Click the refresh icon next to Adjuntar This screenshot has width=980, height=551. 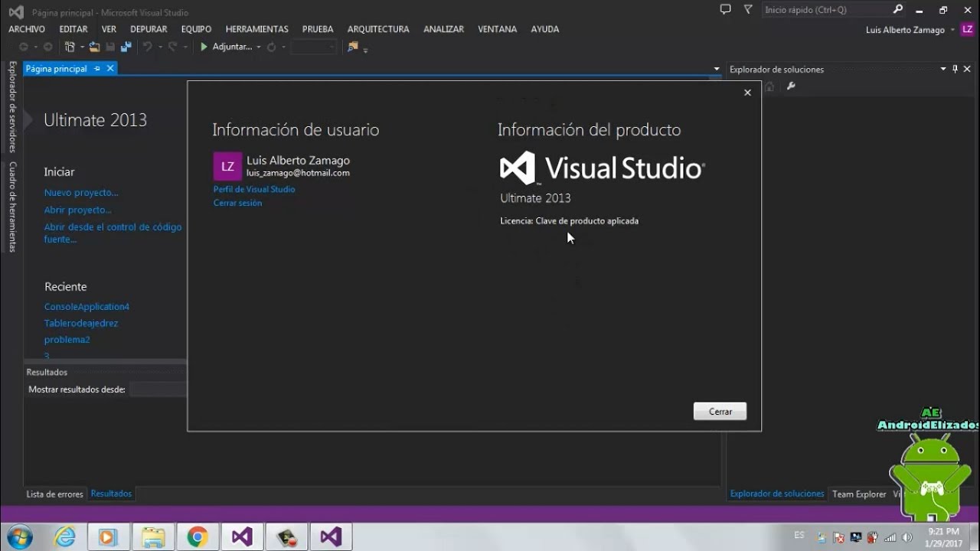click(x=271, y=47)
